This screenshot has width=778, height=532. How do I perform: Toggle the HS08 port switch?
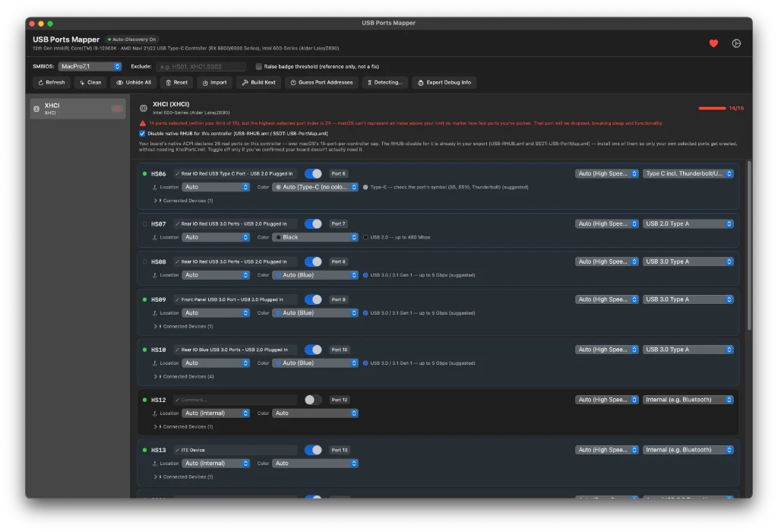pyautogui.click(x=313, y=261)
